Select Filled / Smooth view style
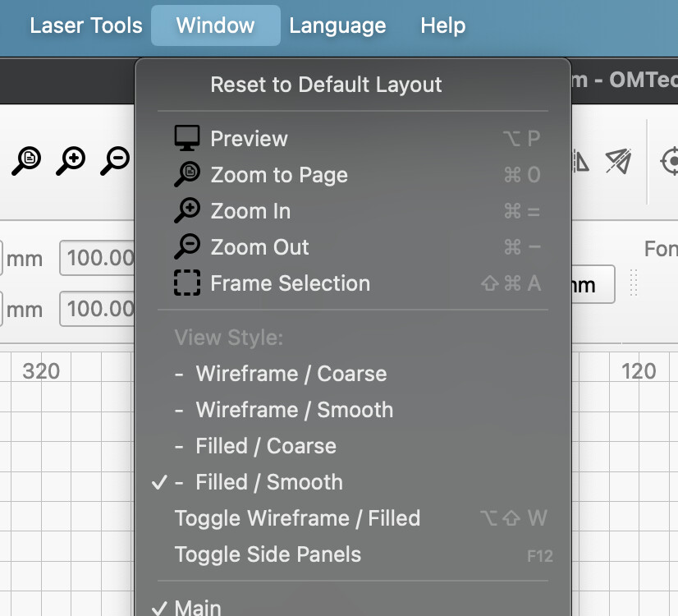This screenshot has width=678, height=616. click(x=269, y=482)
